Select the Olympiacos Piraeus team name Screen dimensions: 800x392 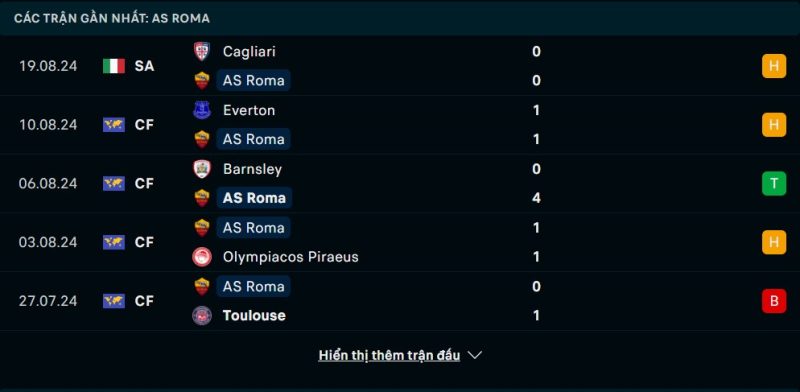click(x=291, y=257)
